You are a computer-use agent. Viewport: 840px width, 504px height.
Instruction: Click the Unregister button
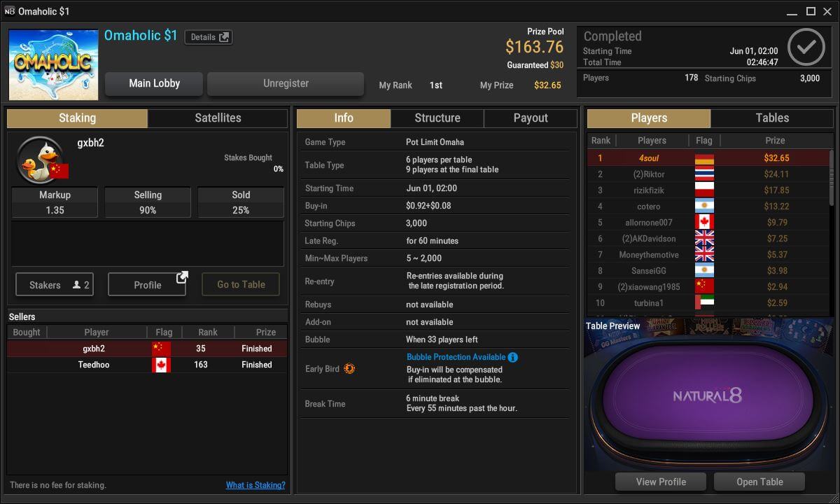click(286, 83)
